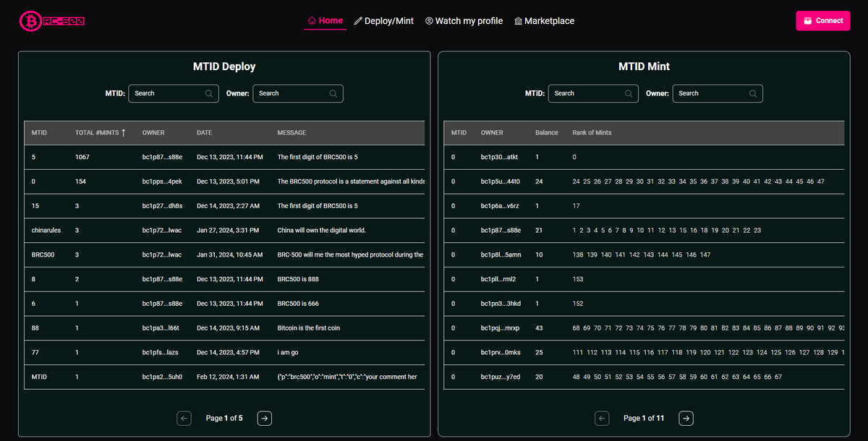This screenshot has height=441, width=868.
Task: Open Watch my profile tab
Action: (x=464, y=21)
